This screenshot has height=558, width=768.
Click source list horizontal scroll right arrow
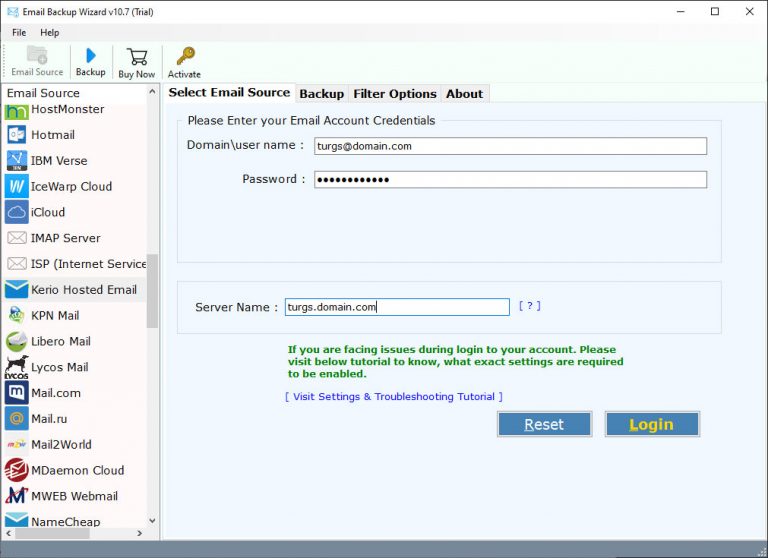tap(140, 533)
